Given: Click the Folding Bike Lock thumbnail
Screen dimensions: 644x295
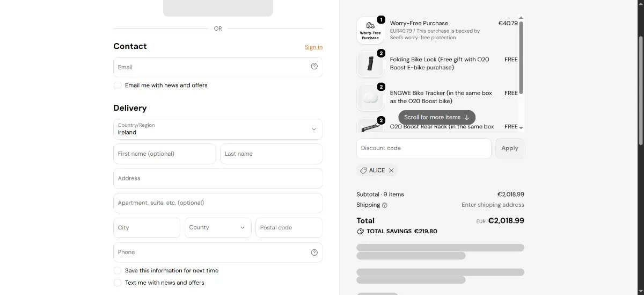Looking at the screenshot, I should 370,64.
